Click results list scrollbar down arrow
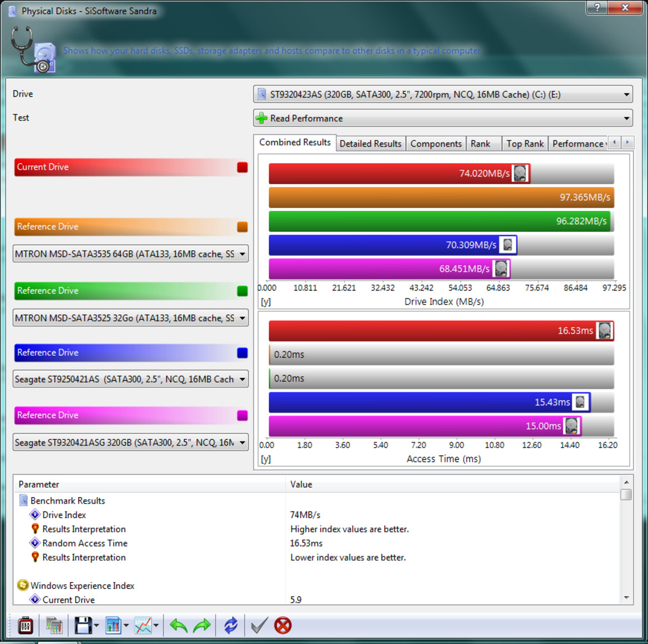Viewport: 648px width, 644px height. point(626,597)
